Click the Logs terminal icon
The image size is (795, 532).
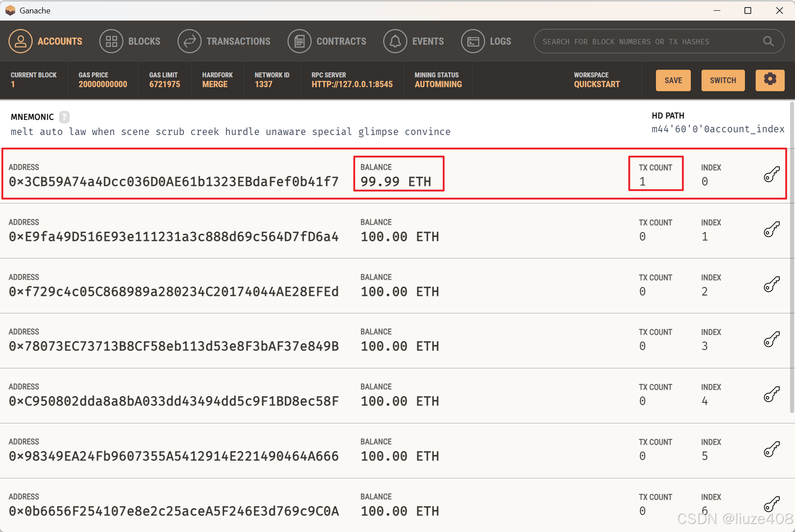(473, 41)
